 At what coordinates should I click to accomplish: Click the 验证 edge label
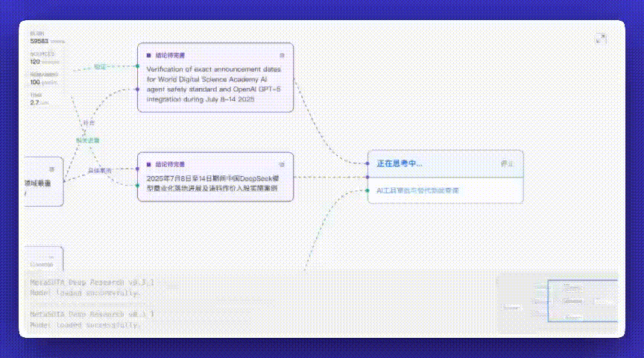pyautogui.click(x=100, y=66)
